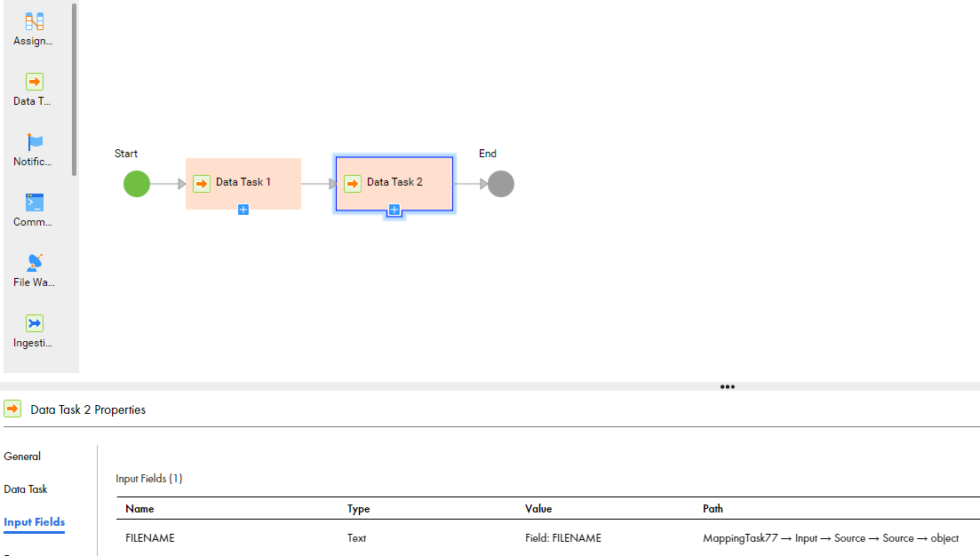Click the Name column header
Screen dimensions: 980x556
coord(139,509)
